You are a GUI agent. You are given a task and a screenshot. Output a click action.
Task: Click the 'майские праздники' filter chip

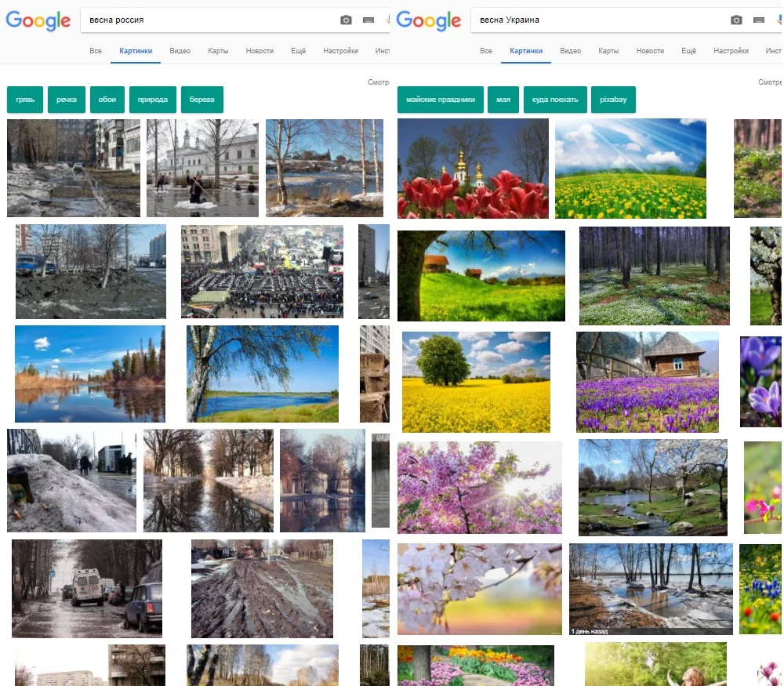click(441, 100)
